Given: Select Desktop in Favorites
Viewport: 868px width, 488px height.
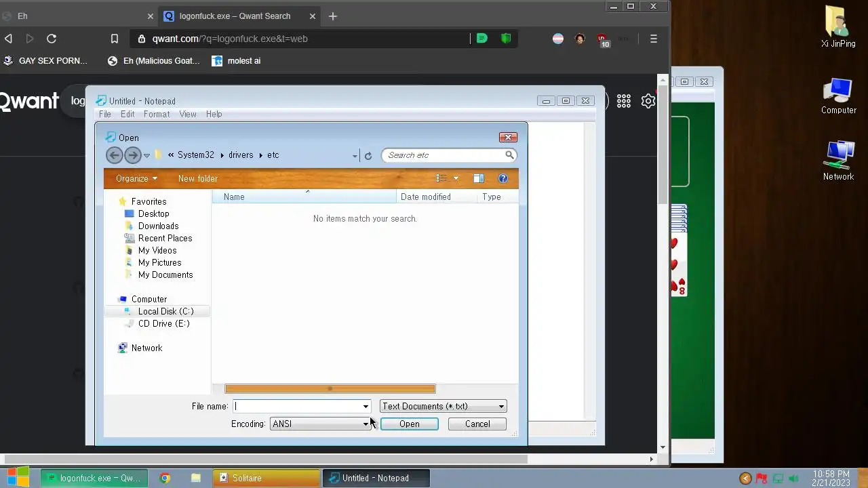Looking at the screenshot, I should click(153, 213).
